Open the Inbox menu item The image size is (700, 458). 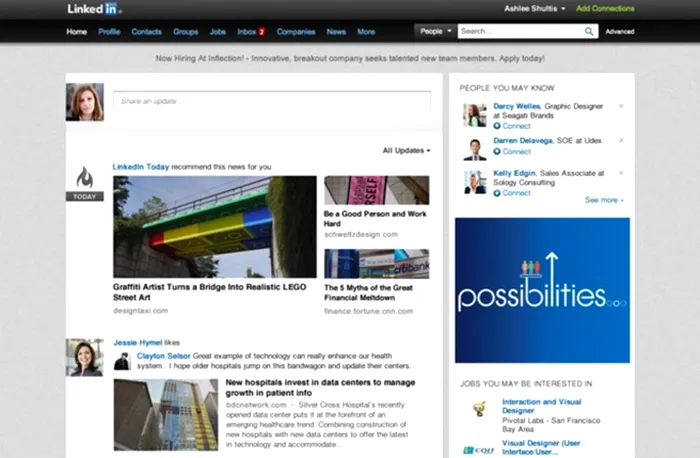tap(246, 32)
